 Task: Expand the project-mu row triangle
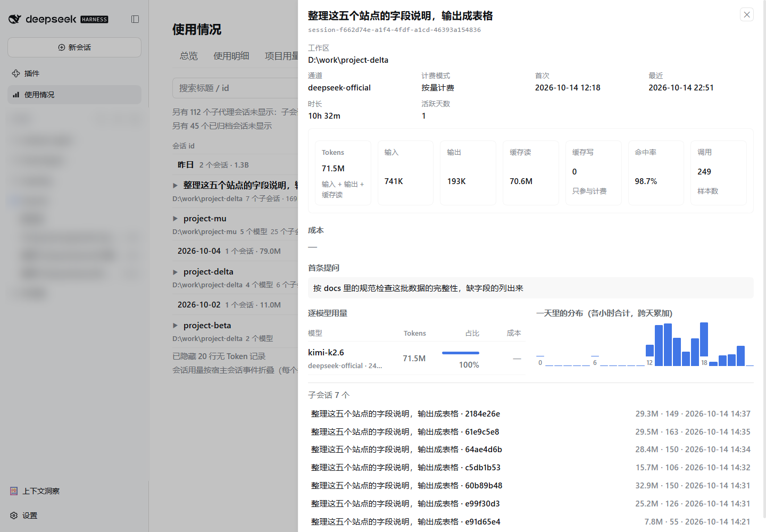coord(175,219)
